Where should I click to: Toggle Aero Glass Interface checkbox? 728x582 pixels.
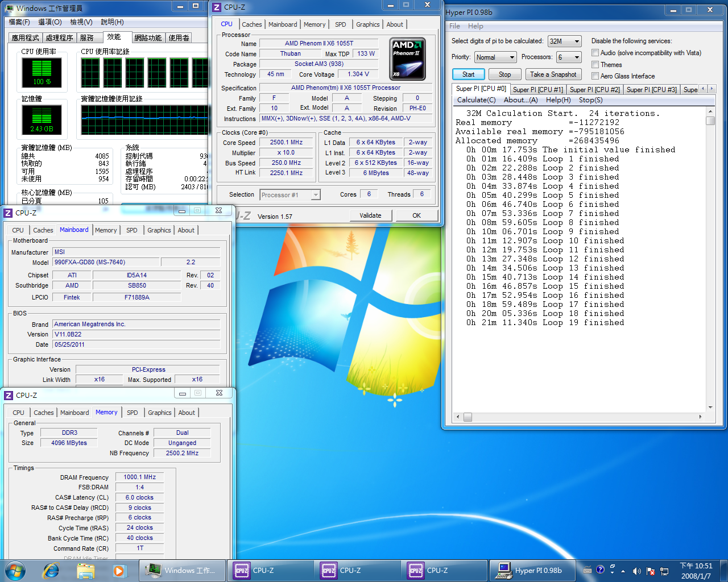(x=595, y=76)
